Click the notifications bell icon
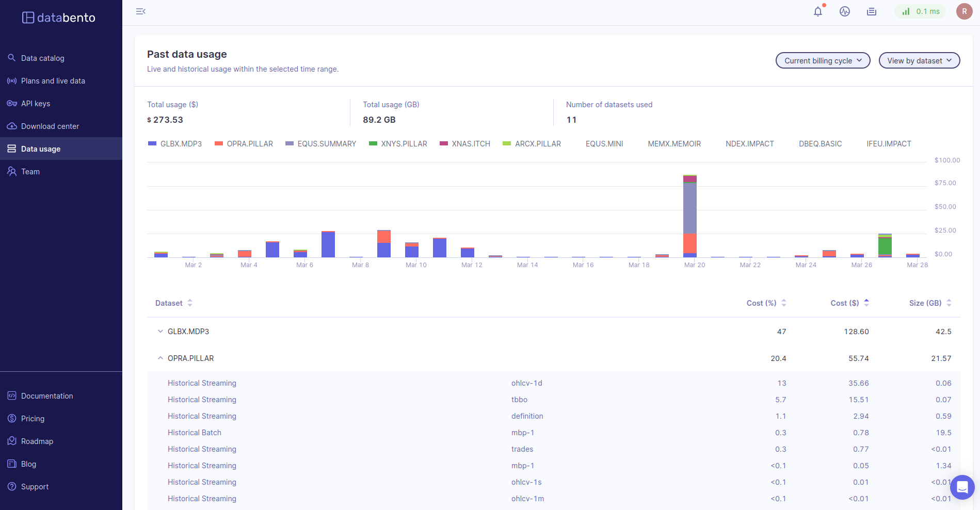This screenshot has height=510, width=980. coord(817,11)
